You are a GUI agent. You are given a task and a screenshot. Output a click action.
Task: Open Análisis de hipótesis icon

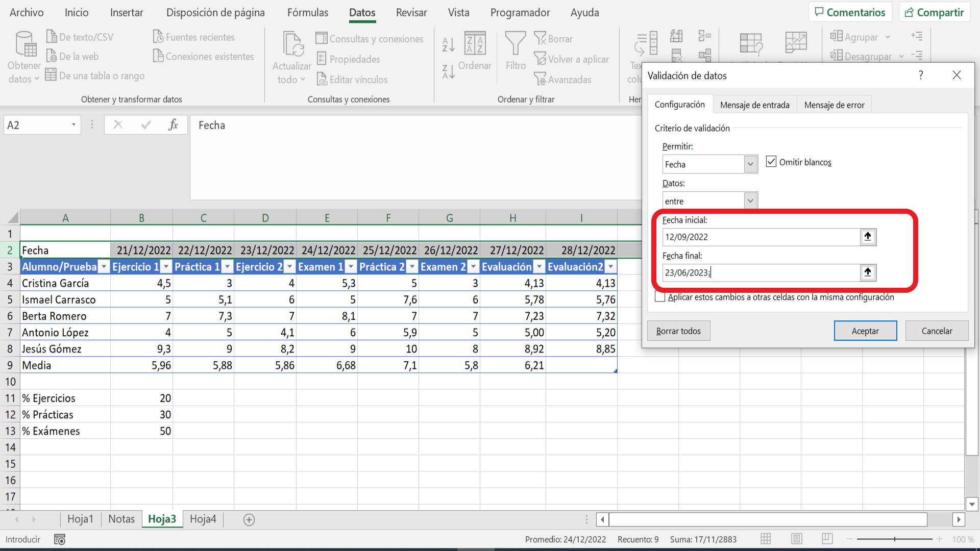pyautogui.click(x=751, y=44)
